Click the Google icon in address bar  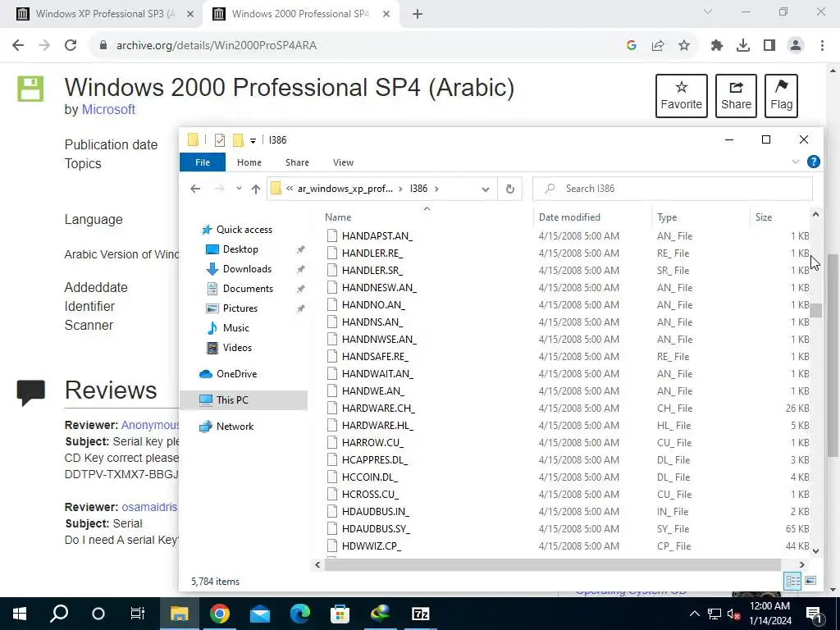click(x=632, y=46)
